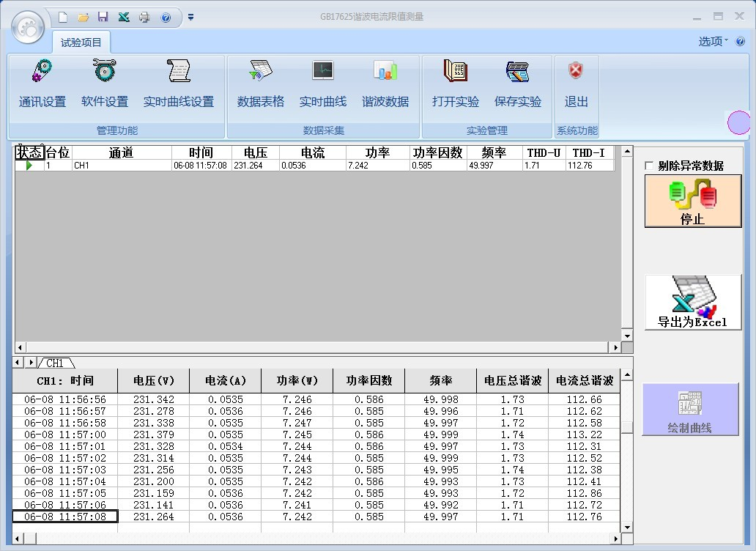756x551 pixels.
Task: Select the 试验项目 ribbon tab
Action: tap(81, 42)
